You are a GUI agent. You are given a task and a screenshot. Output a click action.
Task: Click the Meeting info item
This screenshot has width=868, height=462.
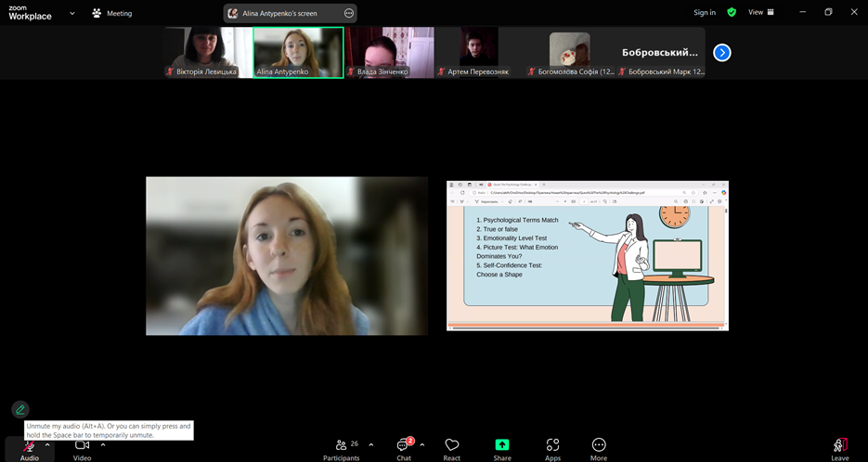click(x=111, y=13)
